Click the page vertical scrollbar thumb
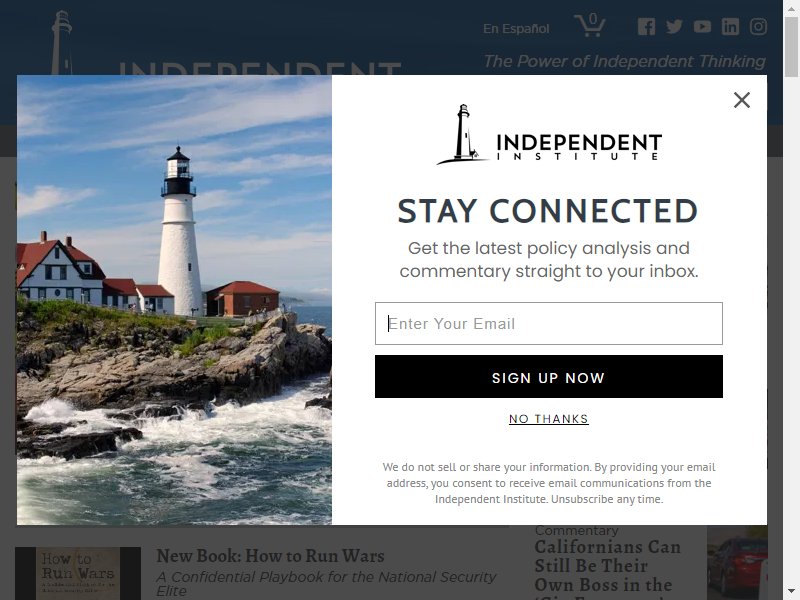 pos(791,47)
